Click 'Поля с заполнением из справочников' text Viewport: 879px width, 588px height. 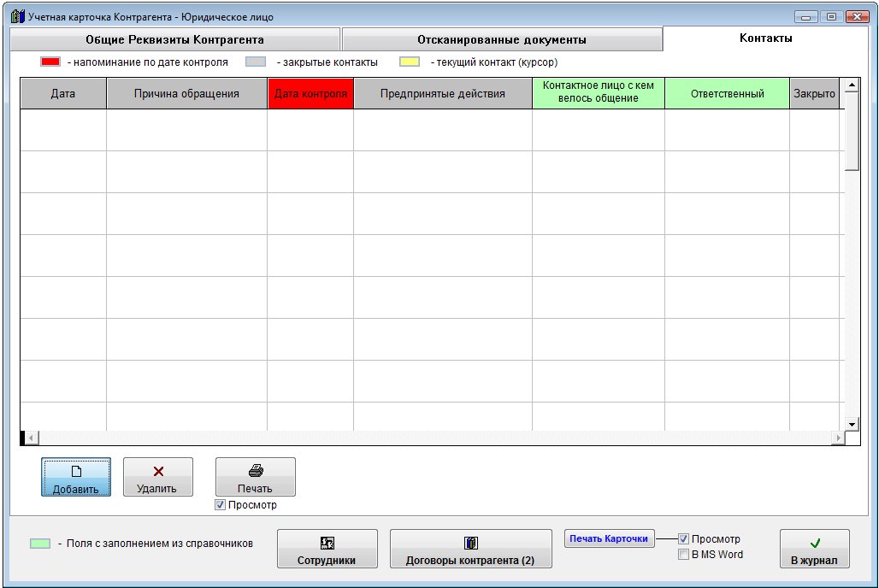pos(160,544)
